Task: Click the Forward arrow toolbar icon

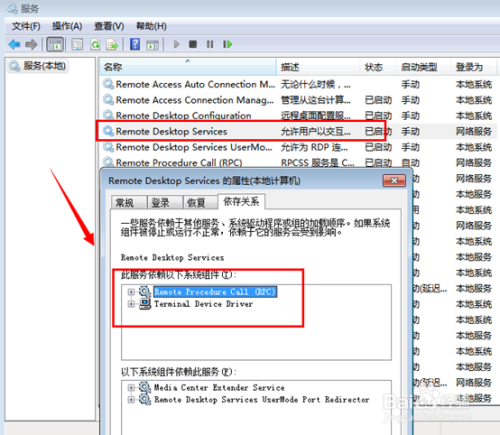Action: pos(31,44)
